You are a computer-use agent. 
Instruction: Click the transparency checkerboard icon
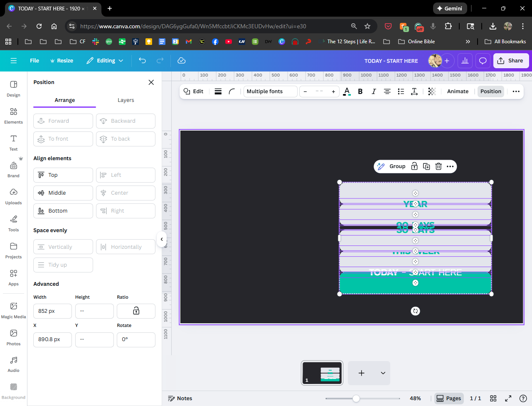(432, 92)
